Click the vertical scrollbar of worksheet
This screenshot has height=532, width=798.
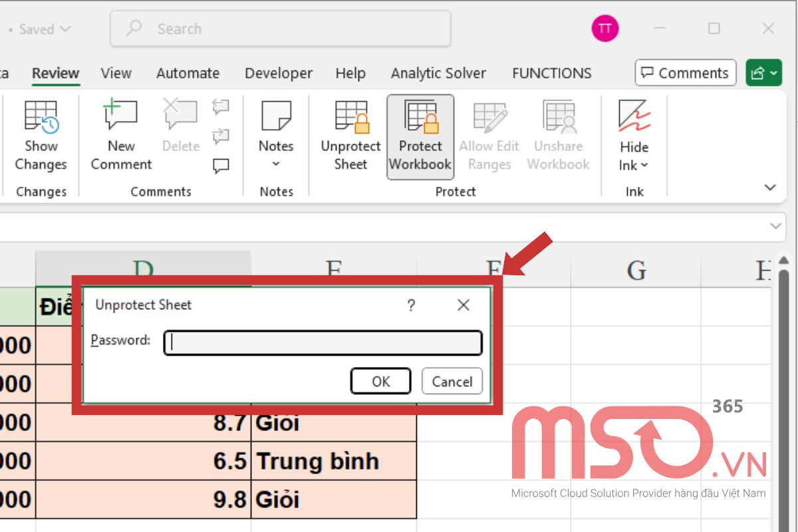[x=783, y=399]
